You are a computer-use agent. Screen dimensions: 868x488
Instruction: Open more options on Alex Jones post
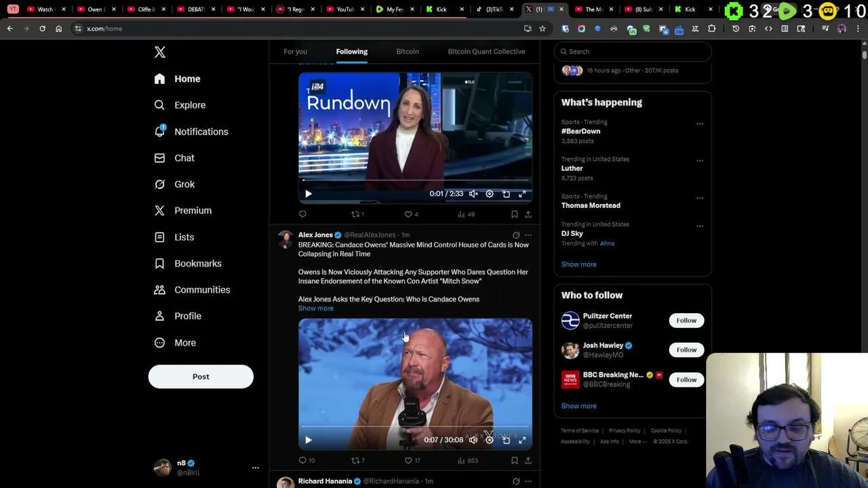click(528, 235)
